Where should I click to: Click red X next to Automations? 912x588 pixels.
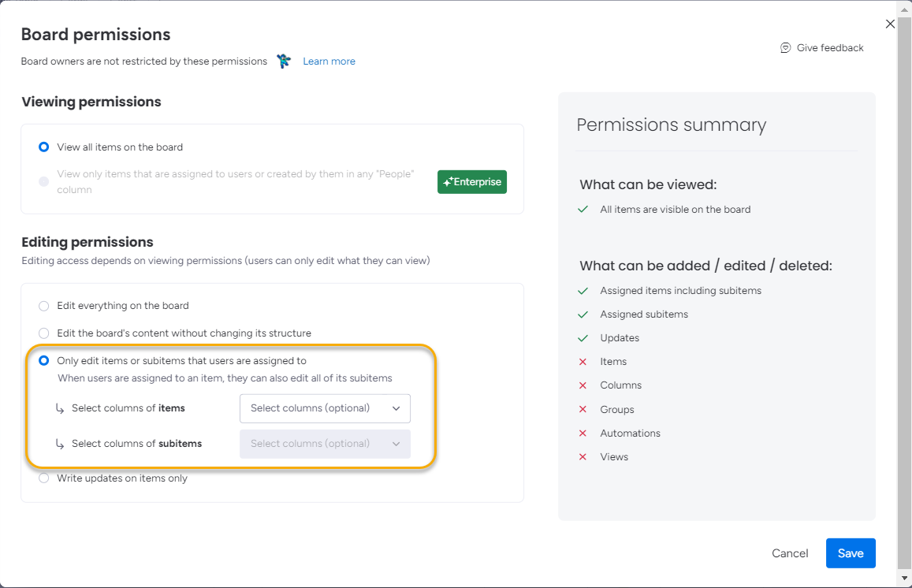[x=583, y=434]
